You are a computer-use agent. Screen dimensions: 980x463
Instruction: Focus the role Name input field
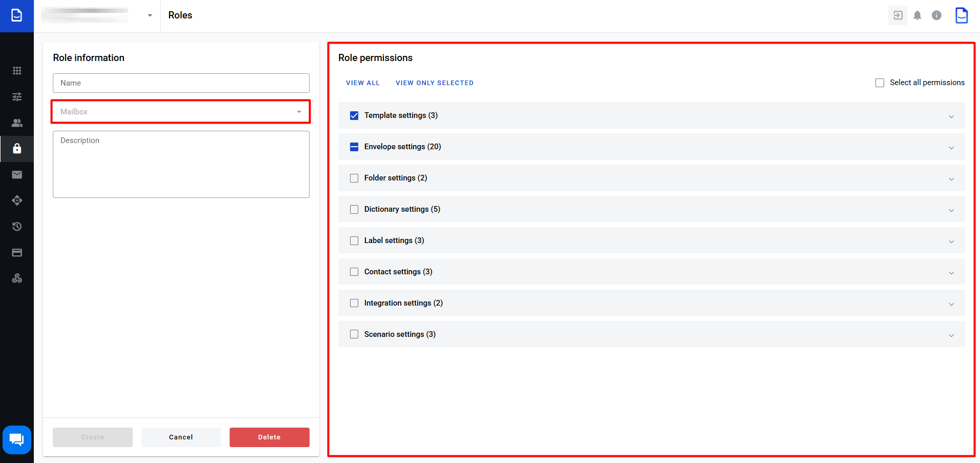pos(181,83)
